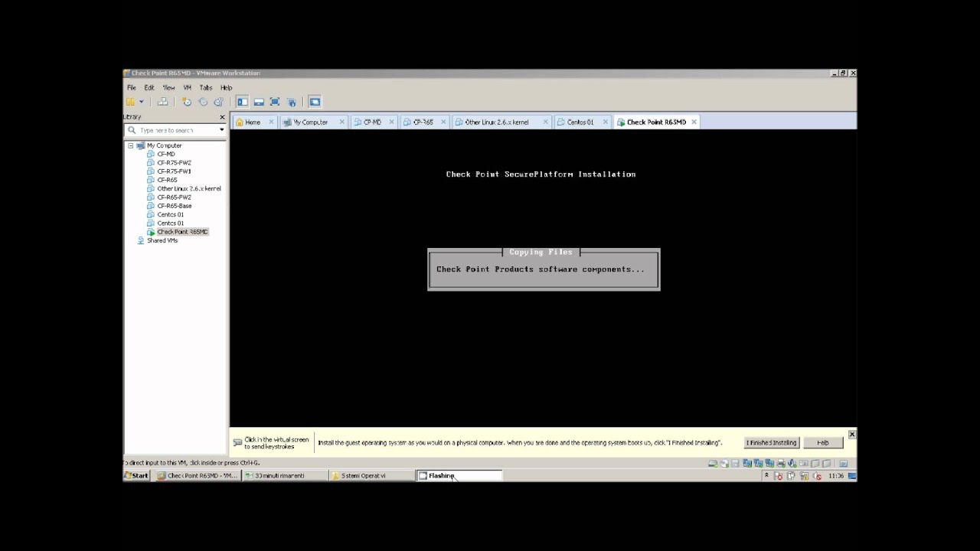Click the send Ctrl+Alt+Del toolbar icon
This screenshot has width=980, height=551.
[x=162, y=102]
